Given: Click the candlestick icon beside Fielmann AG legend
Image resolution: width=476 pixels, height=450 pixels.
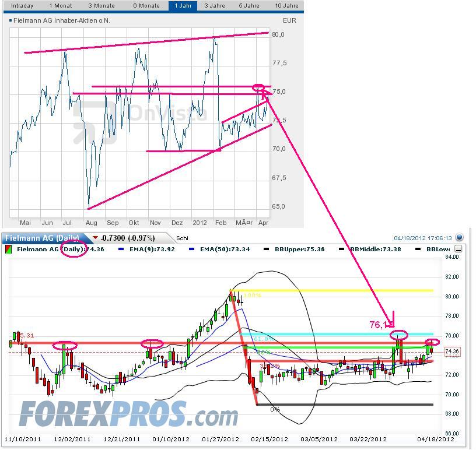Looking at the screenshot, I should pyautogui.click(x=7, y=249).
